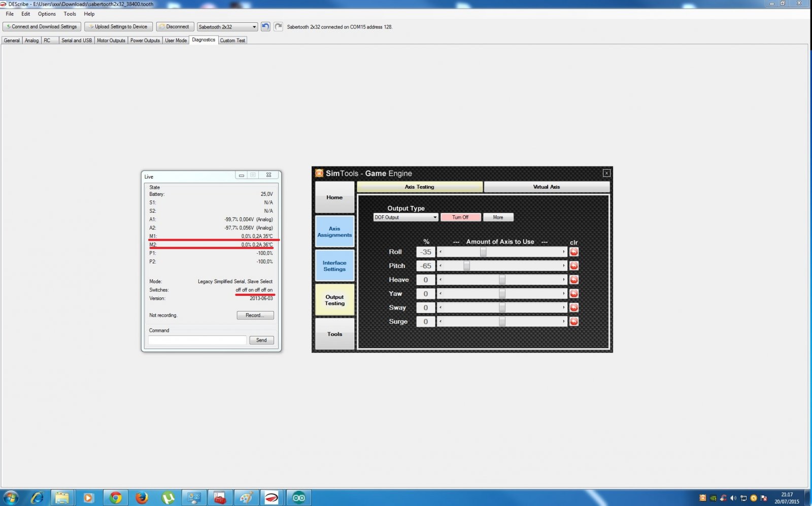Click the Record button in Live window

coord(255,315)
